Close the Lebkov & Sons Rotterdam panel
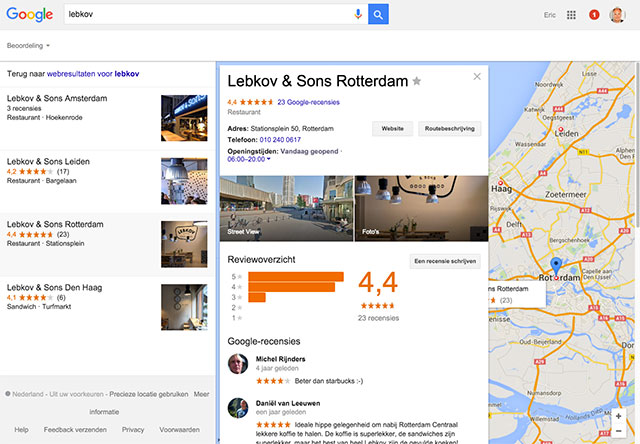Viewport: 640px width, 444px height. (x=477, y=76)
